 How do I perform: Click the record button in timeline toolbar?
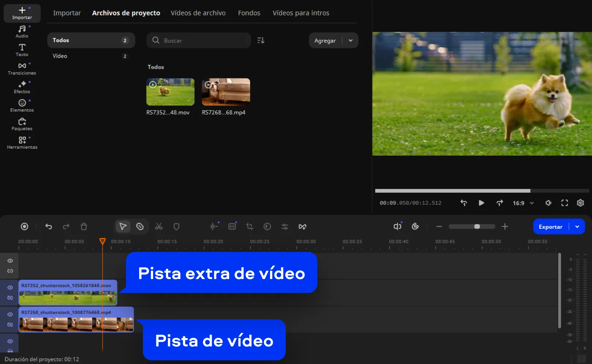pos(25,227)
